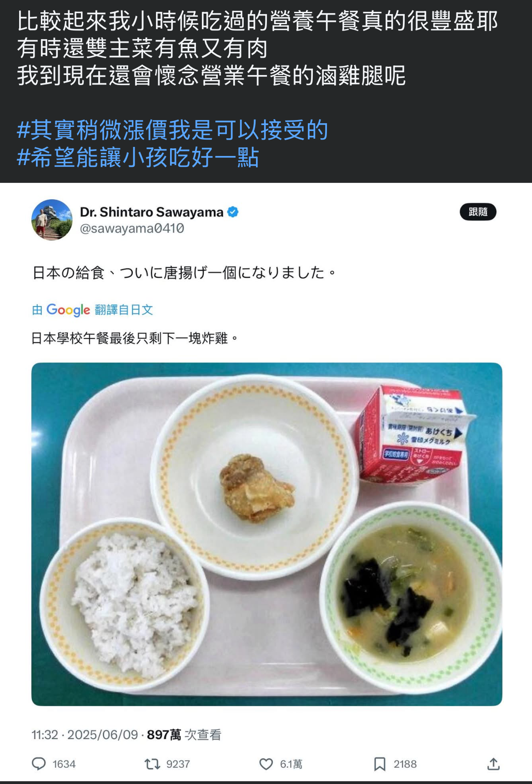Click the Dr. Shintaro Sawayama display name

tap(152, 212)
